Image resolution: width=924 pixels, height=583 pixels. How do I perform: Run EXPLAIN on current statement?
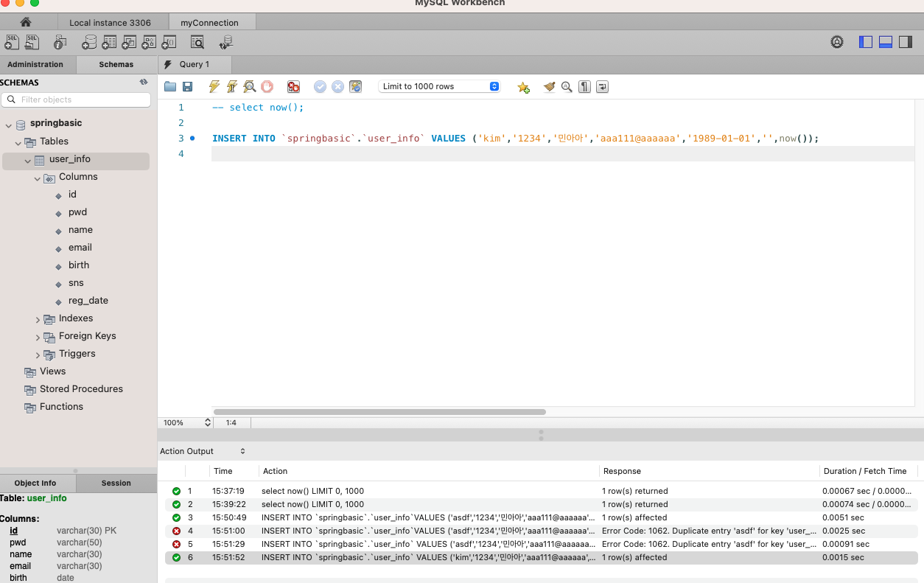click(250, 87)
